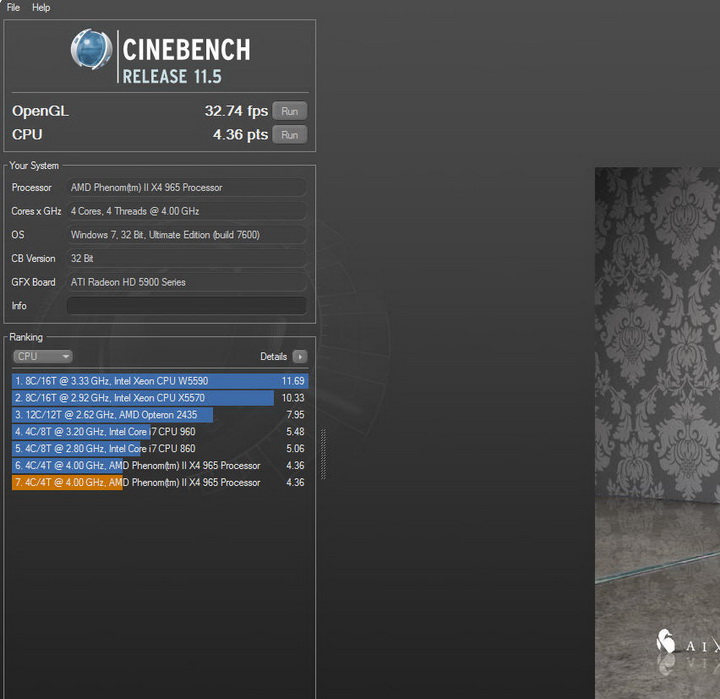The width and height of the screenshot is (720, 699).
Task: Open the CPU ranking type dropdown
Action: click(43, 356)
